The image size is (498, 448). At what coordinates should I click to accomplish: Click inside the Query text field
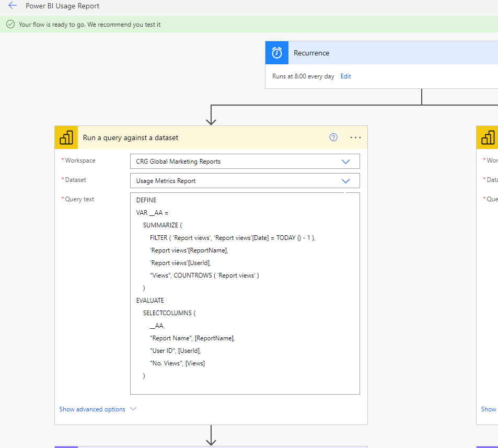pos(245,292)
